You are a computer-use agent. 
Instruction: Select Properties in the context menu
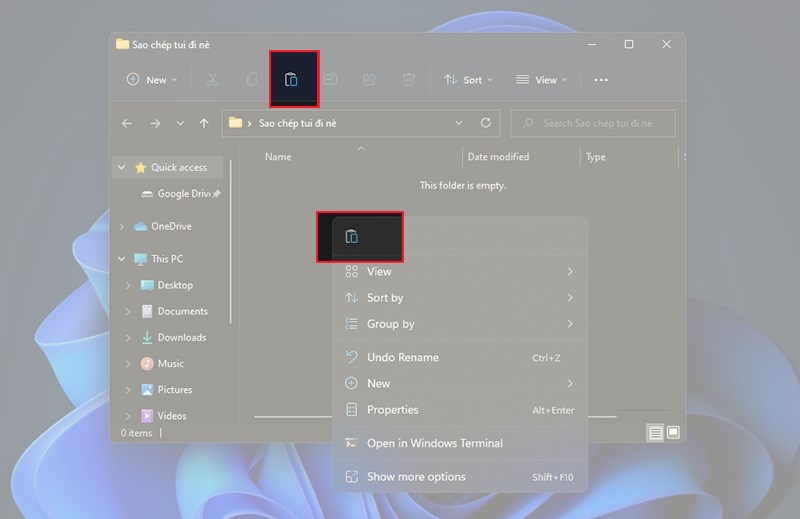tap(392, 410)
